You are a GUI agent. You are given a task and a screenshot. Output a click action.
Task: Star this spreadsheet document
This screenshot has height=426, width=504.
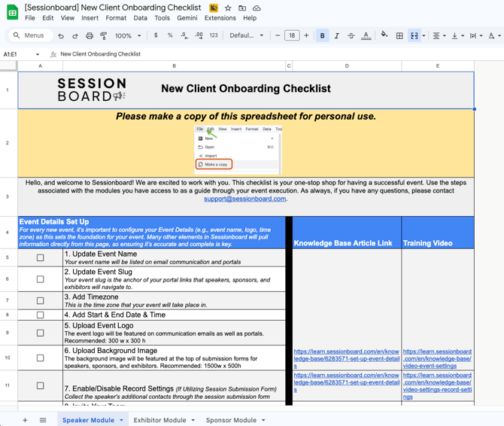pyautogui.click(x=228, y=8)
